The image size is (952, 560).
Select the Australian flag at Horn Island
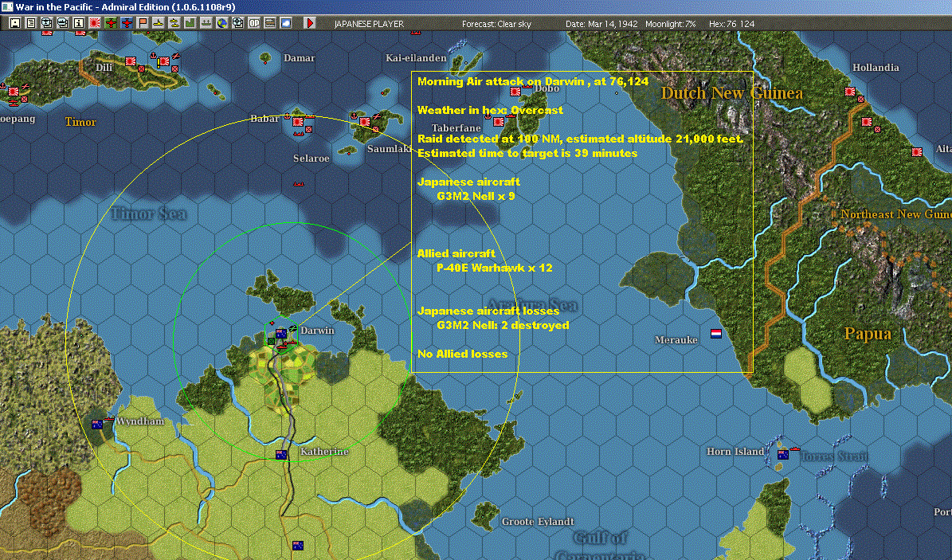[x=783, y=454]
